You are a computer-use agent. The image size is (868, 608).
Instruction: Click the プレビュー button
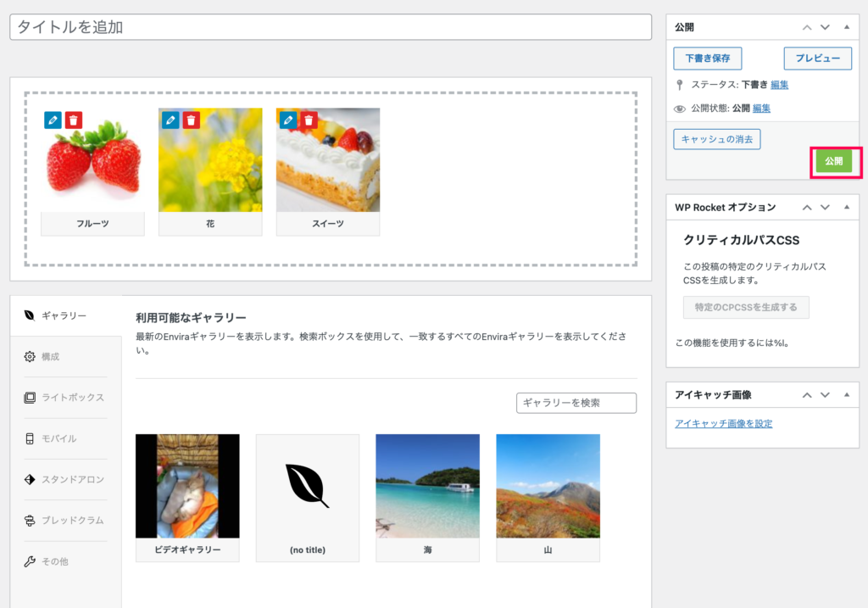point(818,59)
